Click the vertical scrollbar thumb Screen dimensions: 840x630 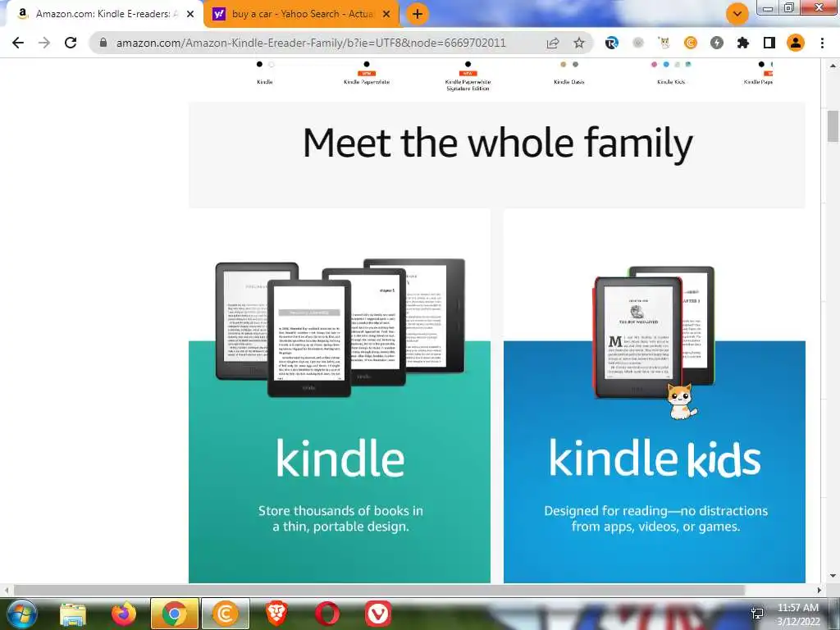click(x=833, y=126)
